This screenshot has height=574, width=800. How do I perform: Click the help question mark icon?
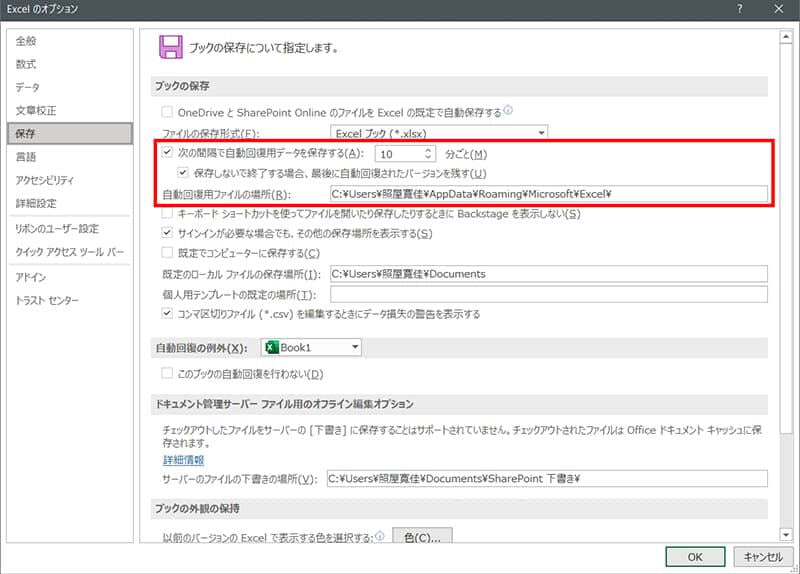(740, 9)
